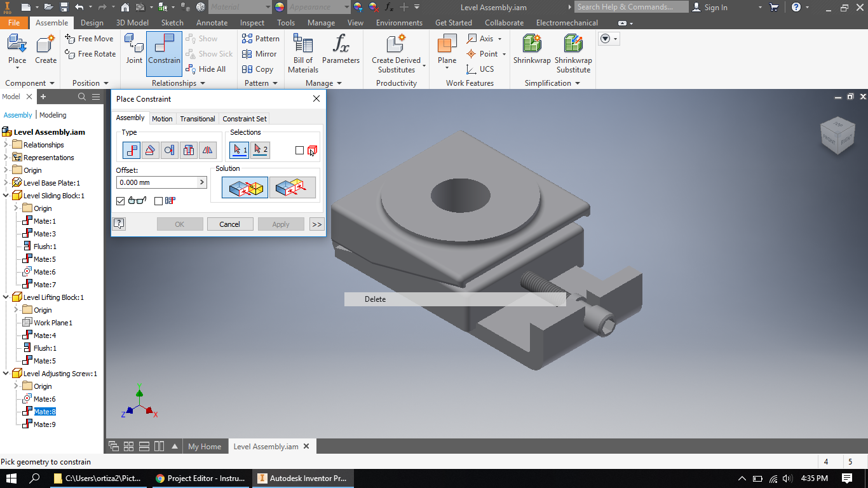Click the Offset value input field
868x488 pixels.
[x=158, y=182]
